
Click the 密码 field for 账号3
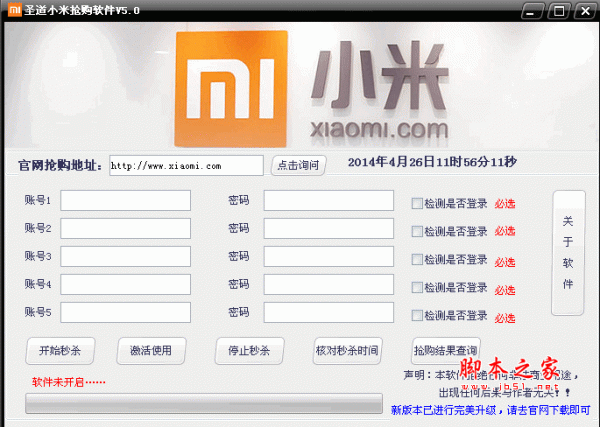(x=329, y=256)
